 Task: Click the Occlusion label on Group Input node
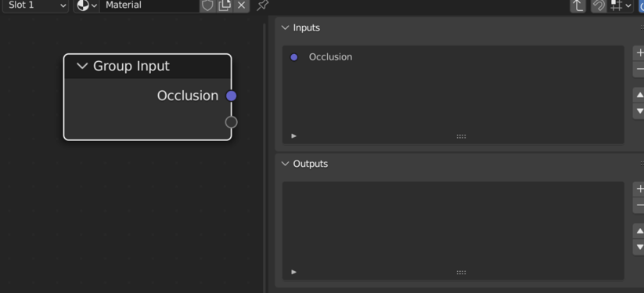coord(188,96)
